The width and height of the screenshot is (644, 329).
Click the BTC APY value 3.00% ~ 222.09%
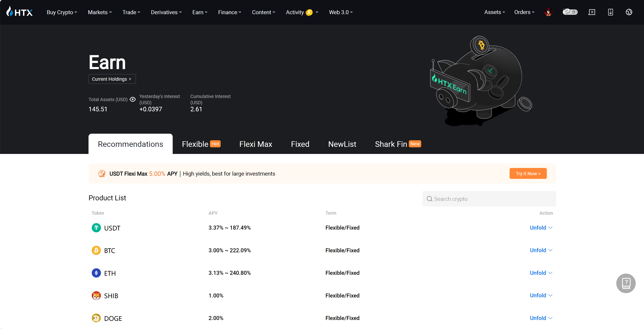[x=230, y=250]
